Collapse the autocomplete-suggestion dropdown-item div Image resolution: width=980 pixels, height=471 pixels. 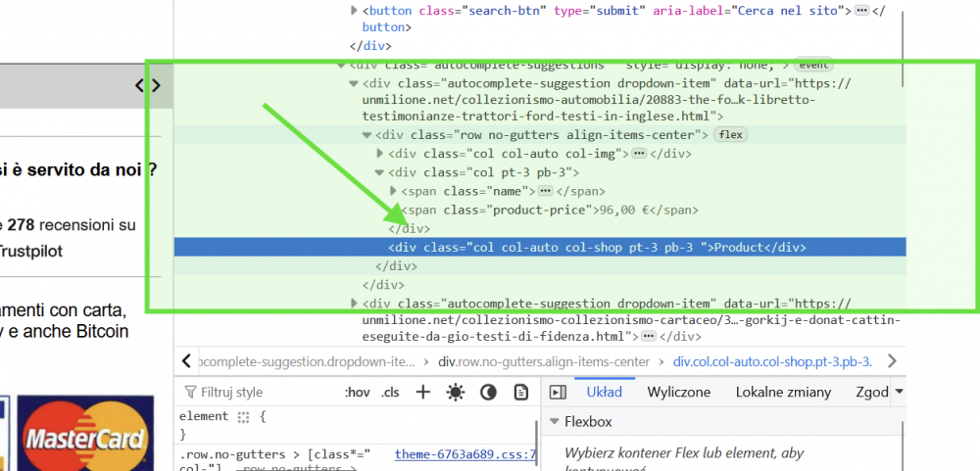[x=354, y=83]
